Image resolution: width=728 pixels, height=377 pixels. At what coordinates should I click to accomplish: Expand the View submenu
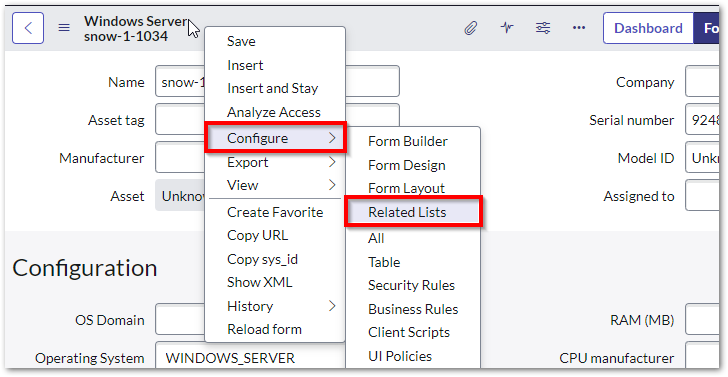point(275,185)
